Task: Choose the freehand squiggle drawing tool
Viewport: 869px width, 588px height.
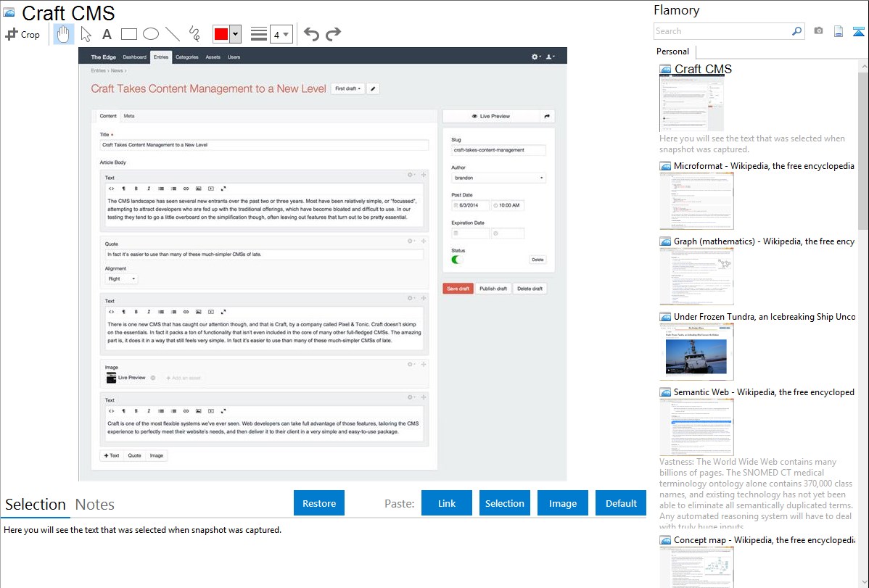Action: point(194,34)
